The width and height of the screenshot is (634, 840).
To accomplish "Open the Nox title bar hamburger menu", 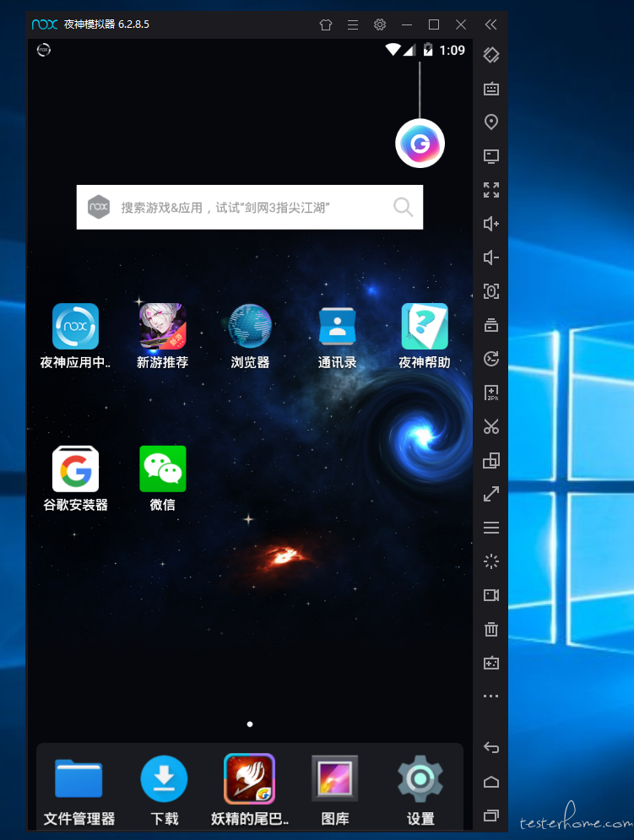I will [353, 24].
